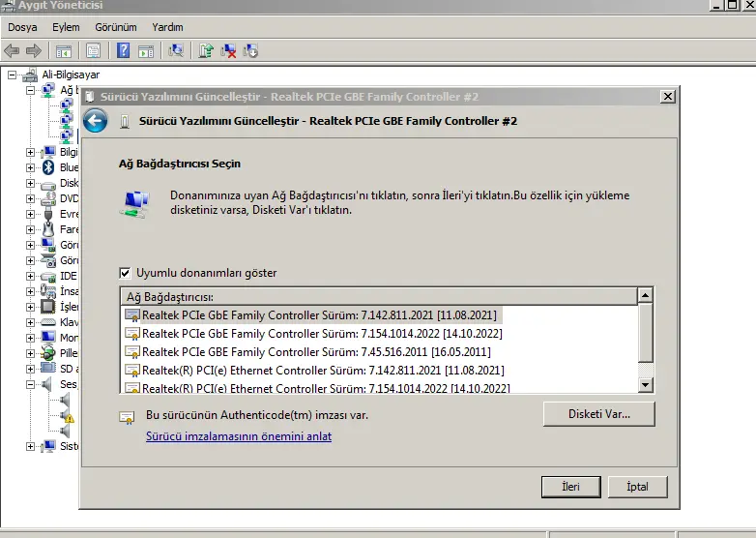The height and width of the screenshot is (538, 756).
Task: Collapse the Ali-Bilgisayar root node
Action: (12, 75)
